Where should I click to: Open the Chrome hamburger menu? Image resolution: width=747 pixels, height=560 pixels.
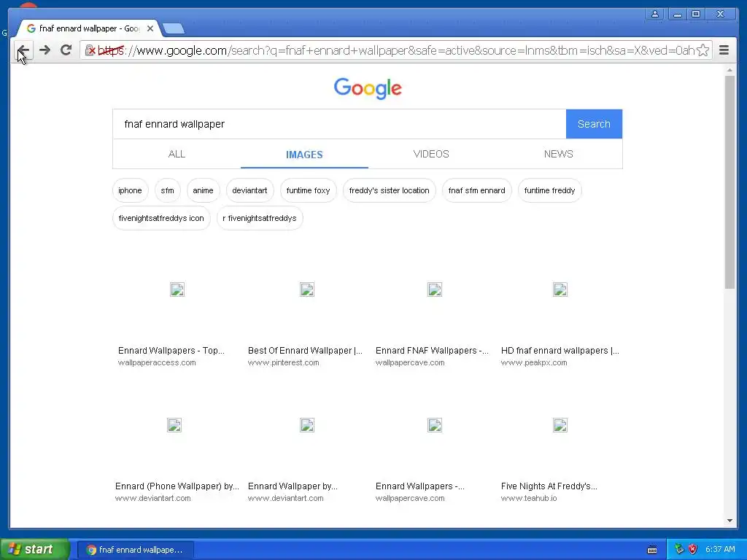pyautogui.click(x=724, y=50)
